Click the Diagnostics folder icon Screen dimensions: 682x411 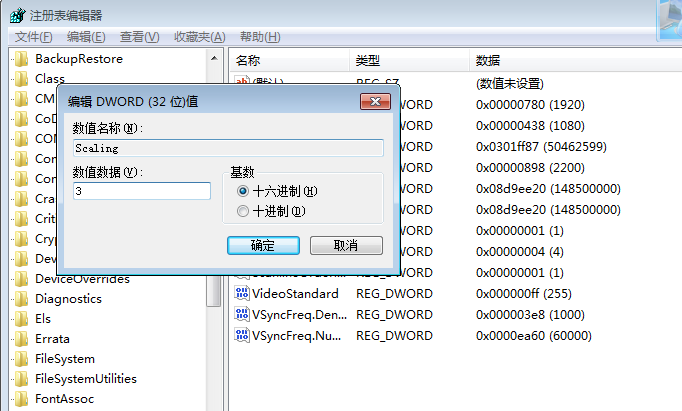pos(21,299)
